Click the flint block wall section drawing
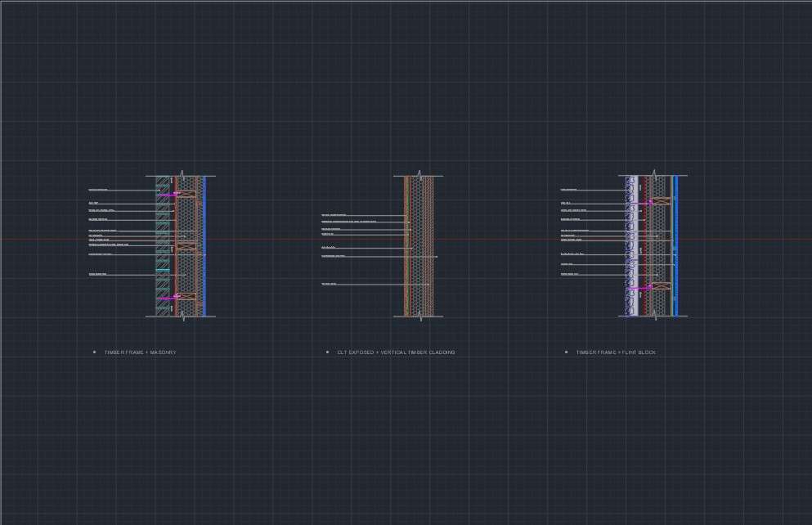Screen dimensions: 812x525 (653, 246)
